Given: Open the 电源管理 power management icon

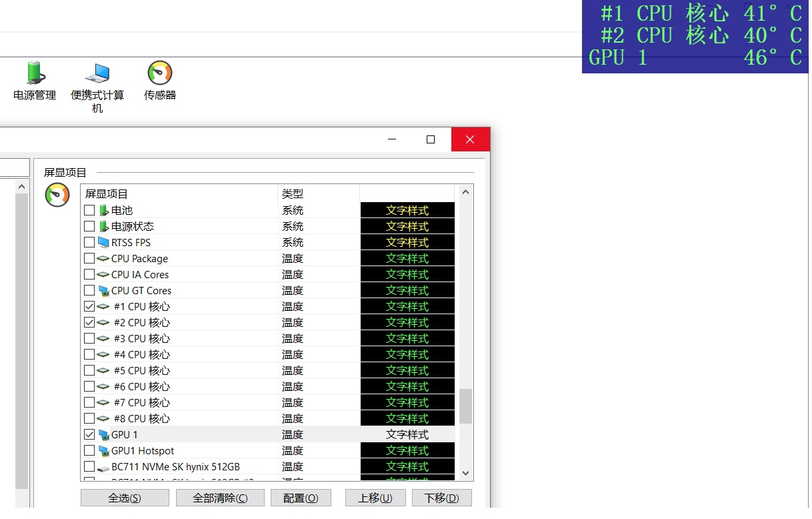Looking at the screenshot, I should [34, 73].
